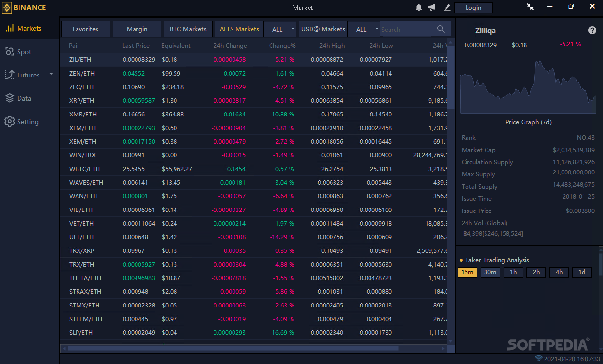The image size is (603, 364).
Task: Click the Login button
Action: (x=473, y=7)
